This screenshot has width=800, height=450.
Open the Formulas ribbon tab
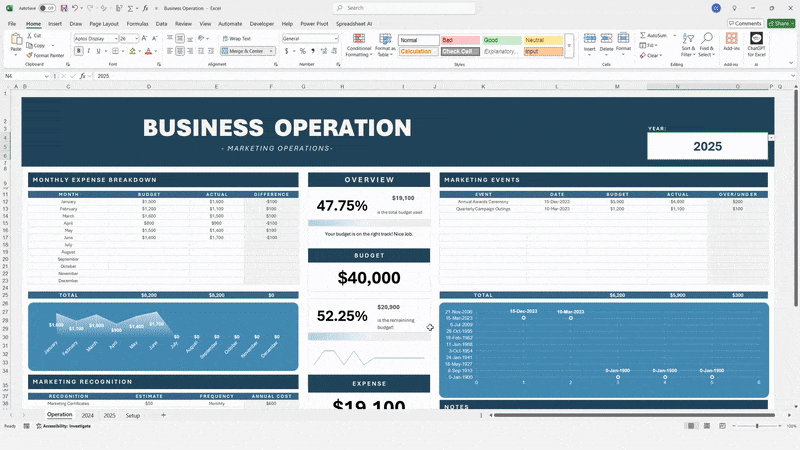pos(137,23)
